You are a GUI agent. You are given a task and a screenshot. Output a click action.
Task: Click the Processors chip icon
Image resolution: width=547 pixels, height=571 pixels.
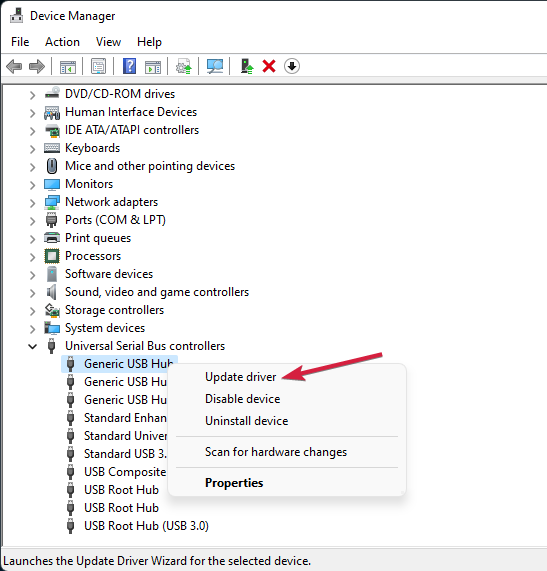pyautogui.click(x=52, y=256)
